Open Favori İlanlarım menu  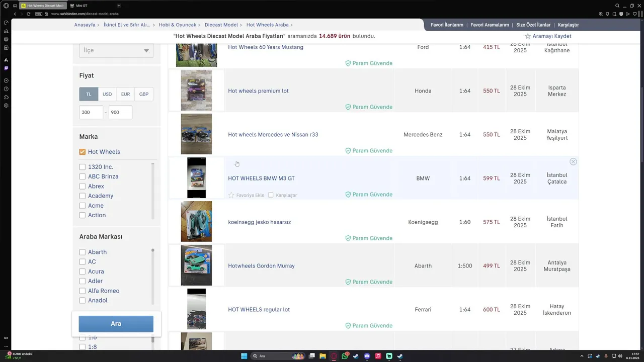click(447, 25)
